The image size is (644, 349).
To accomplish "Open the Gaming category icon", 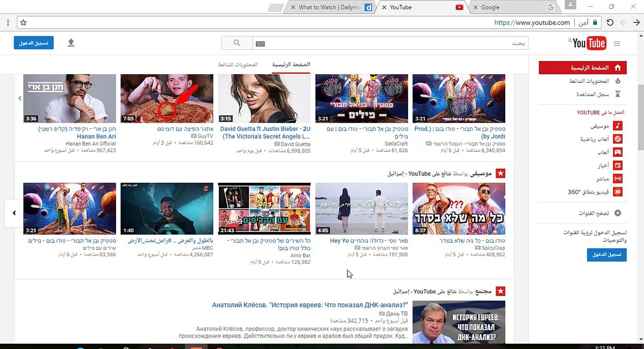I will tap(617, 152).
